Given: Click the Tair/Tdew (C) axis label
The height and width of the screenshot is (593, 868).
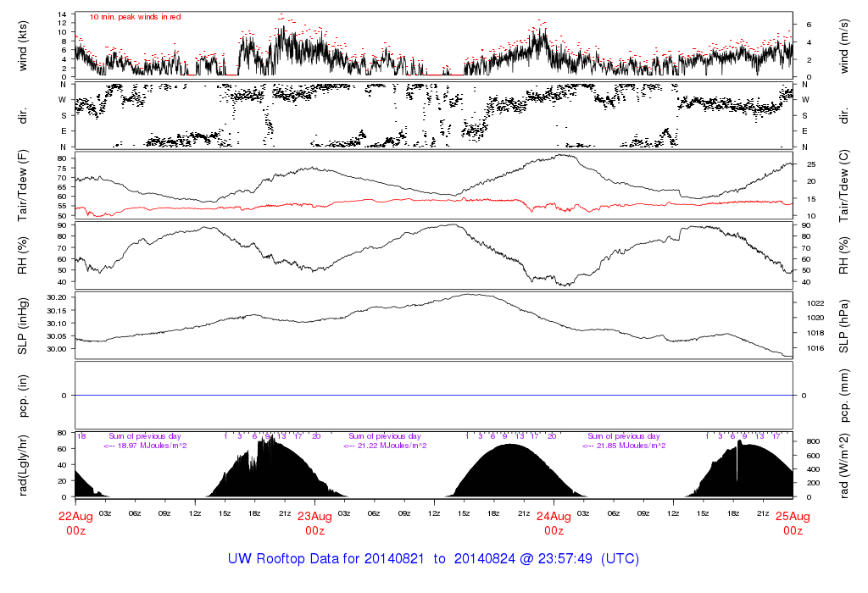Looking at the screenshot, I should click(x=844, y=186).
